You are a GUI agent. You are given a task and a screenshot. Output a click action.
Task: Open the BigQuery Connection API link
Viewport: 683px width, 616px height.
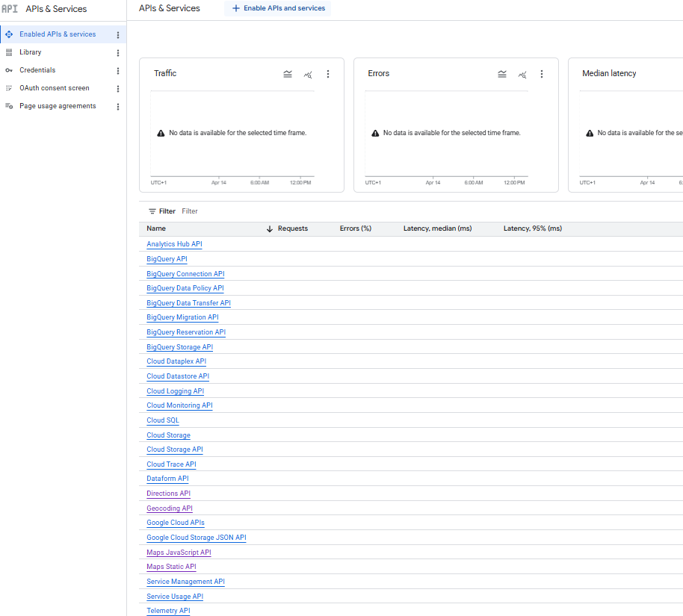185,274
